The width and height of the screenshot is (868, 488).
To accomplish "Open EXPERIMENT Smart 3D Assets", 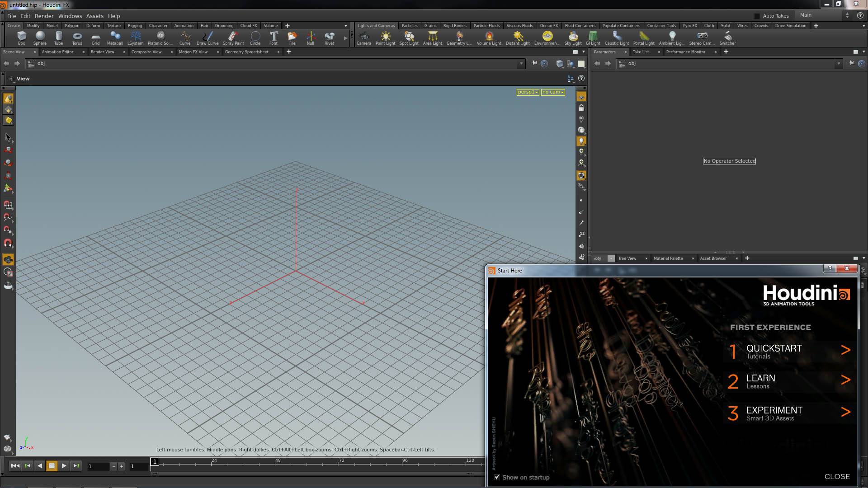I will (790, 413).
